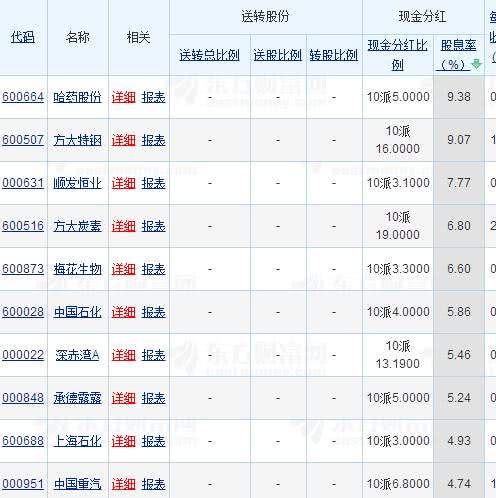Image resolution: width=496 pixels, height=498 pixels.
Task: Open 报表 link for 顺发恒业
Action: [x=153, y=183]
